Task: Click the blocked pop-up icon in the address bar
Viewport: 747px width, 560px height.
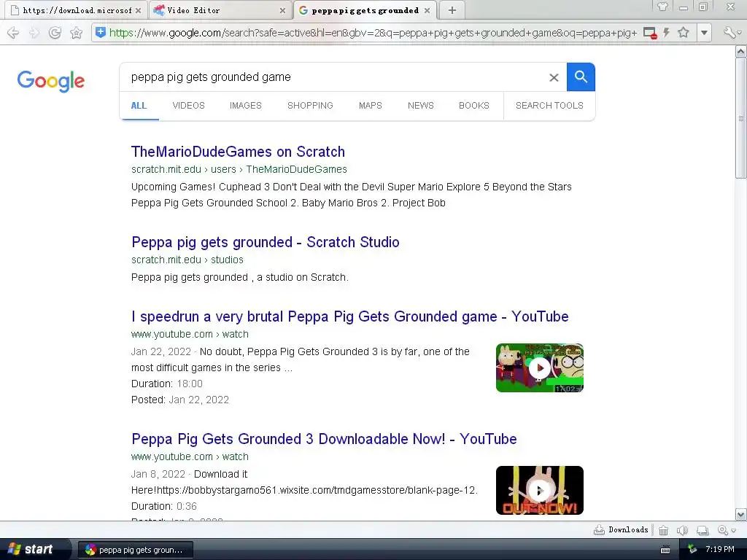Action: click(650, 33)
